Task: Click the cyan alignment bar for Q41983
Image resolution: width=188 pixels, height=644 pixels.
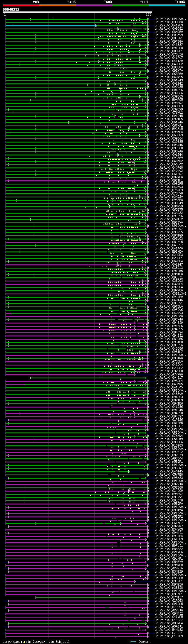Action: (51, 26)
